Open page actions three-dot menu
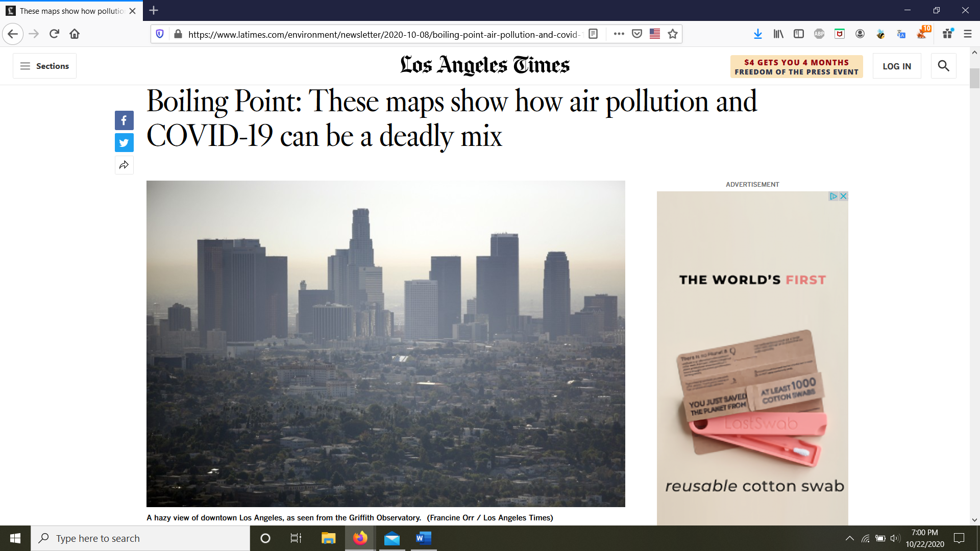This screenshot has height=551, width=980. 619,34
